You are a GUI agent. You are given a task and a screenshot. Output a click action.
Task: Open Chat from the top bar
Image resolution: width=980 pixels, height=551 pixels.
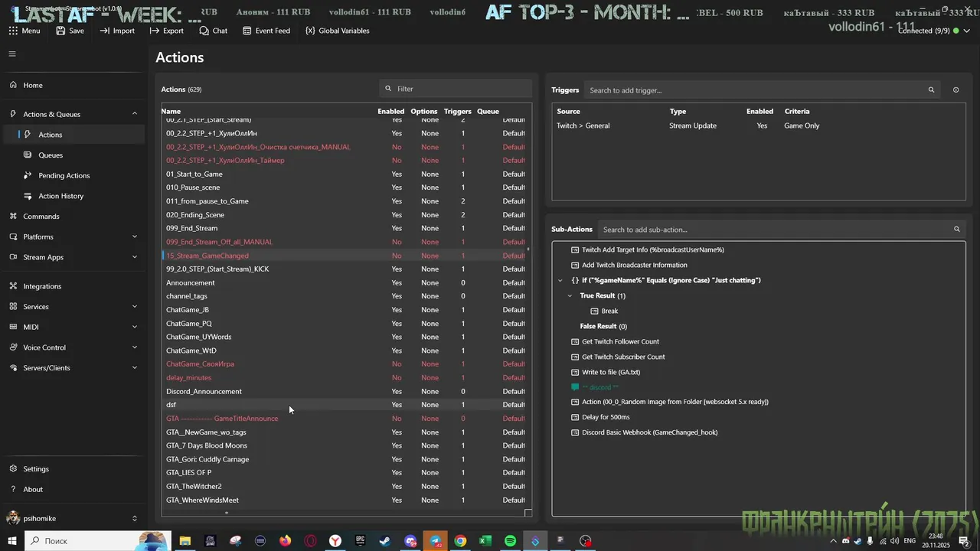click(213, 31)
